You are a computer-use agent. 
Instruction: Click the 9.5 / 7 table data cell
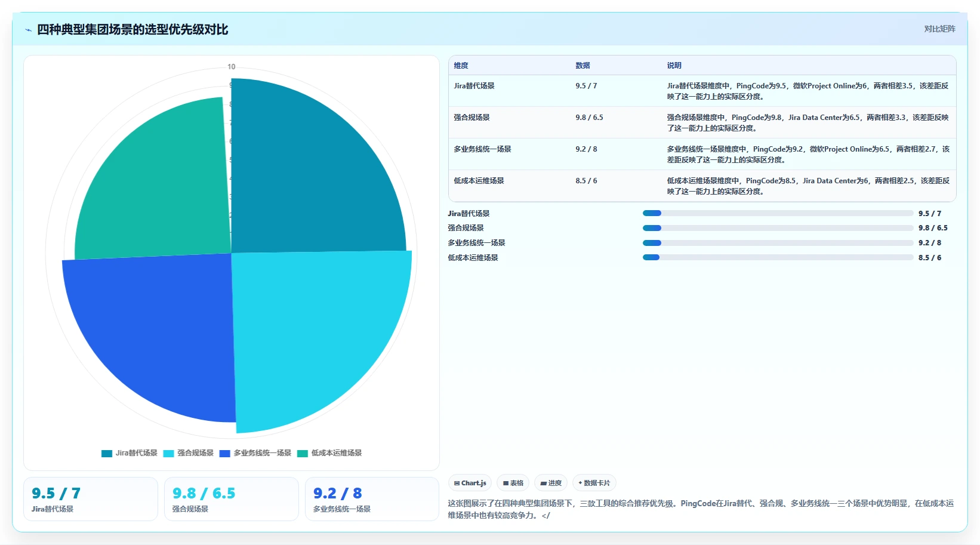pos(586,86)
